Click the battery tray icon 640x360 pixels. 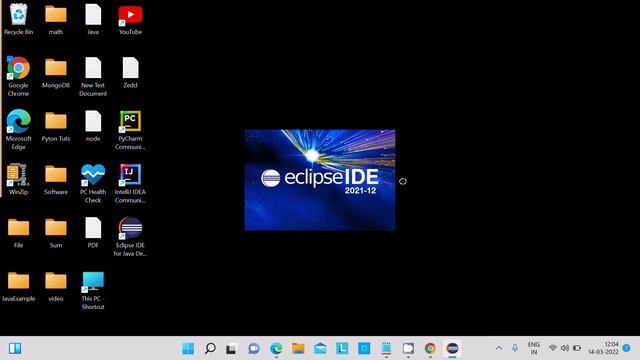pos(577,348)
